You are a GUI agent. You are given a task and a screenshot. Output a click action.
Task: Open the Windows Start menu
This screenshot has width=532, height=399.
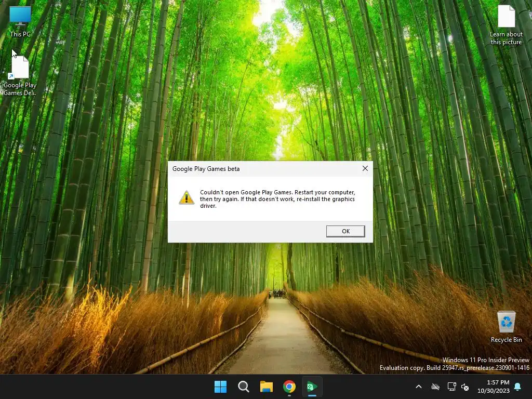(220, 387)
